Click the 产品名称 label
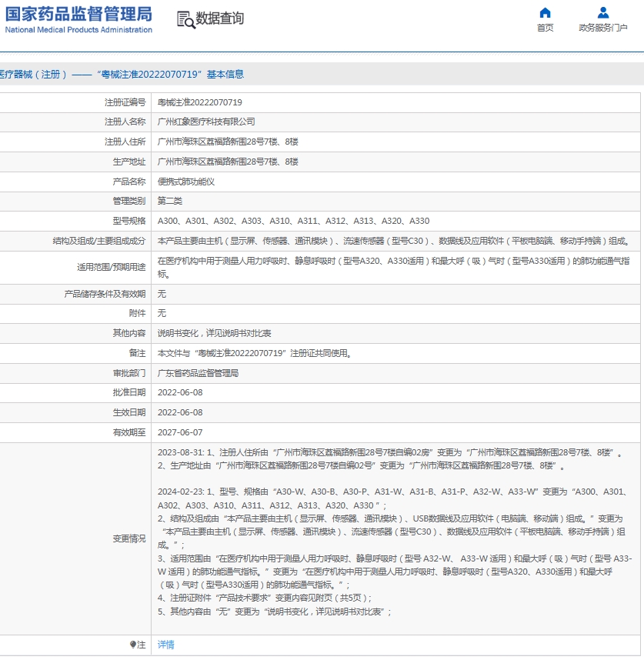The image size is (644, 660). click(128, 182)
